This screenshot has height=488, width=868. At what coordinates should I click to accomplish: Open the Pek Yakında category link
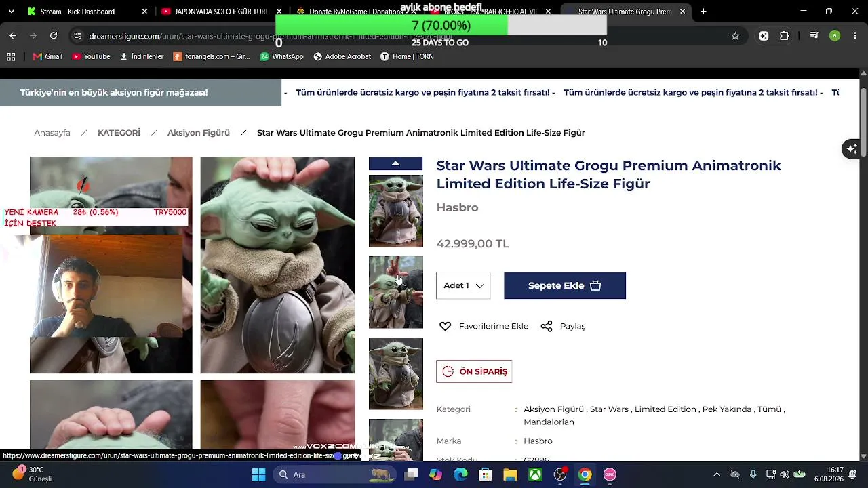[x=727, y=409]
